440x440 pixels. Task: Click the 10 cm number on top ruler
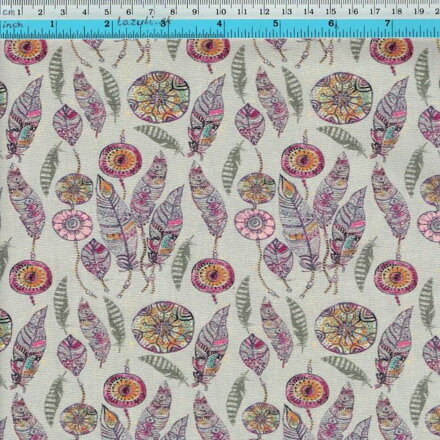coord(221,12)
